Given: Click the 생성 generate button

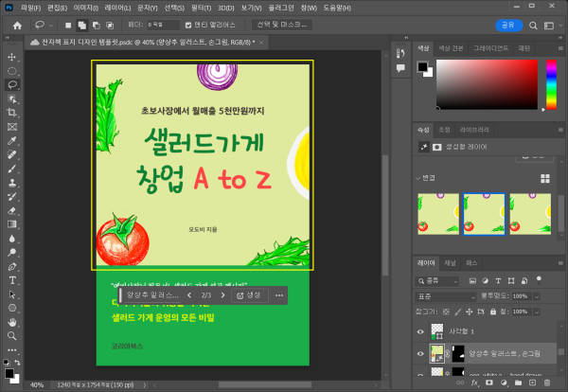Looking at the screenshot, I should (x=248, y=295).
